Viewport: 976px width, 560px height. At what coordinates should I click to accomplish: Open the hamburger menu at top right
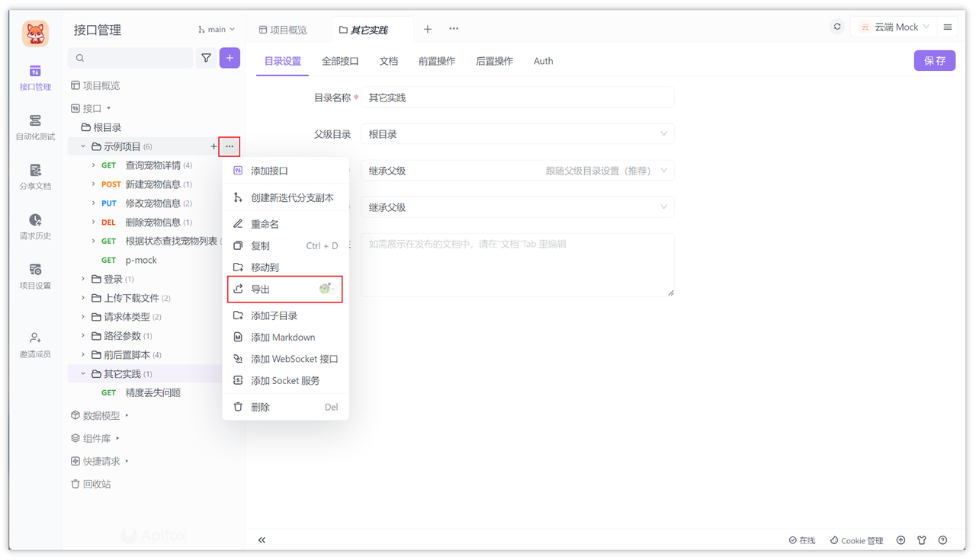(948, 27)
